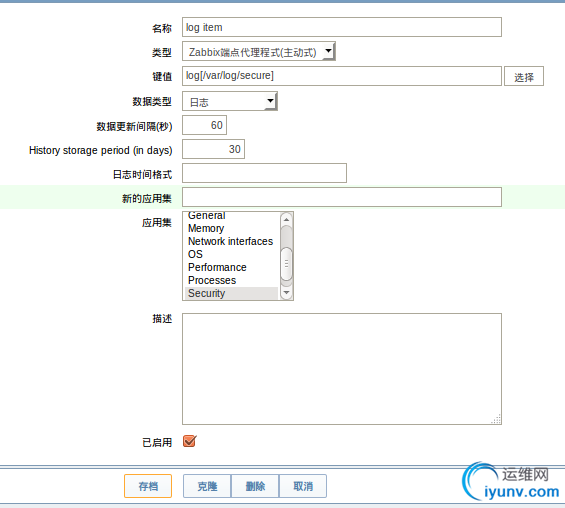Screen dimensions: 565x508
Task: Click the 存档 save button
Action: 148,486
